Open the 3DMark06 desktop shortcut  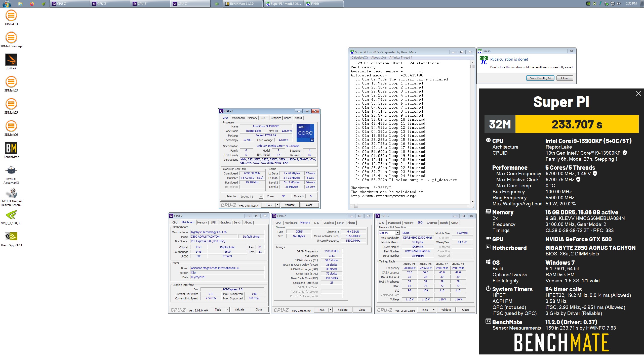11,128
